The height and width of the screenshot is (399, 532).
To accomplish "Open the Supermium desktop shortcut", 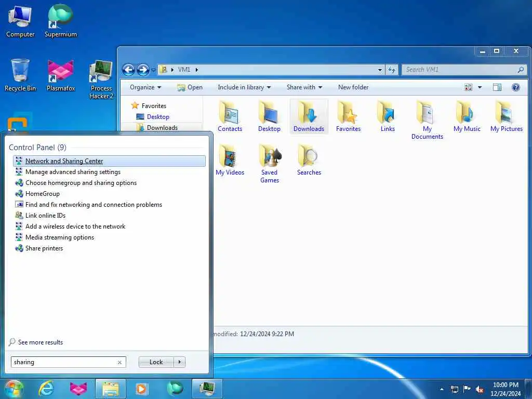I will coord(61,21).
